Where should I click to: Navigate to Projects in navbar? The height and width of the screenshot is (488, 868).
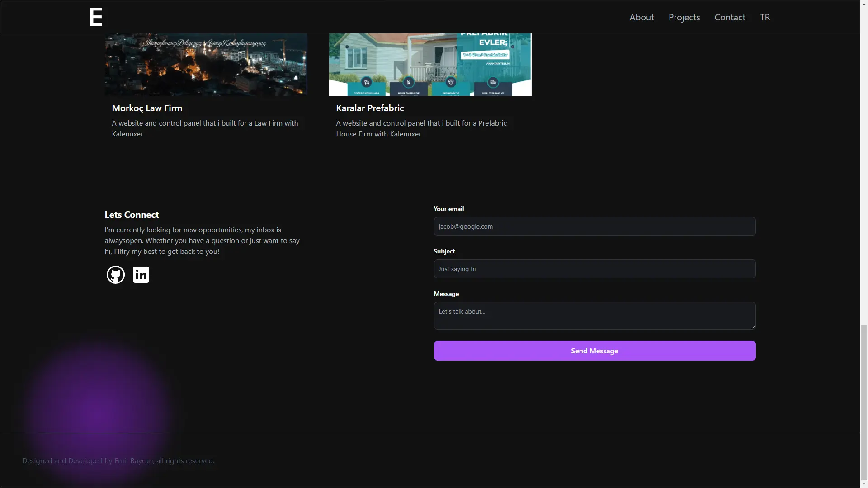684,17
